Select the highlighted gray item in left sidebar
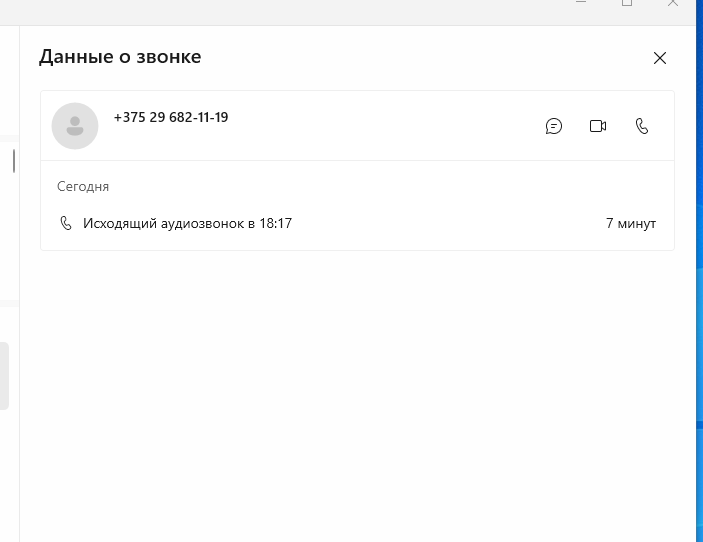This screenshot has width=703, height=542. pos(4,376)
